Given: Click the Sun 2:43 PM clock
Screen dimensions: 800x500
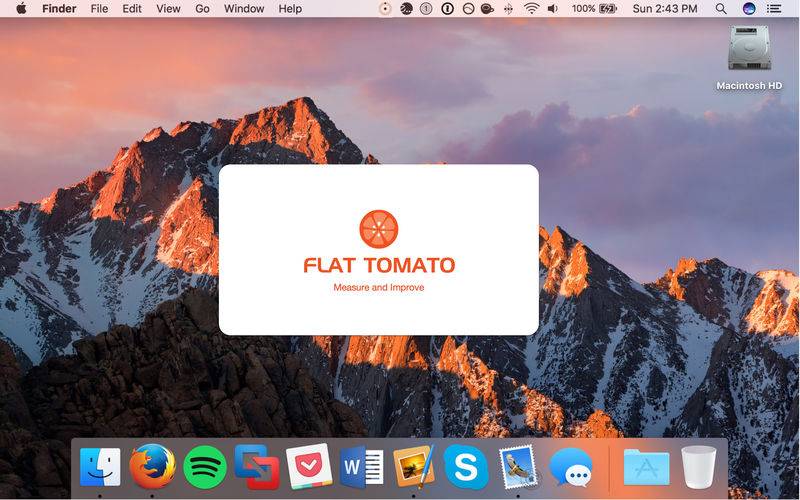Looking at the screenshot, I should pos(665,9).
